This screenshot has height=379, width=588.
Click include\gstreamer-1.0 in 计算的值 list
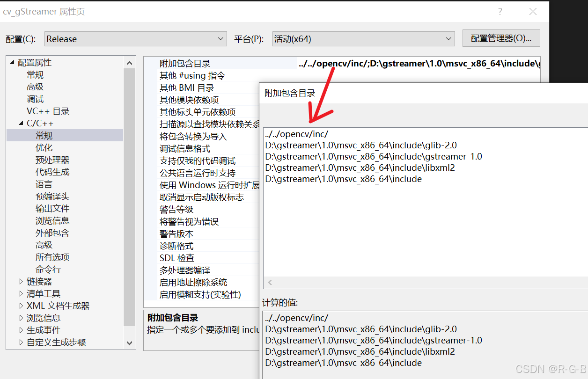point(374,341)
